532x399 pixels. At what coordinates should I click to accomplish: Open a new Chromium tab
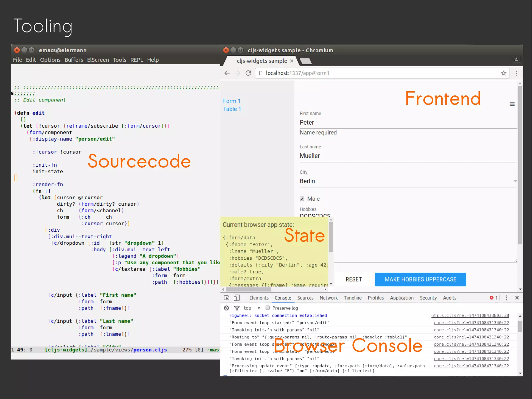tap(305, 61)
